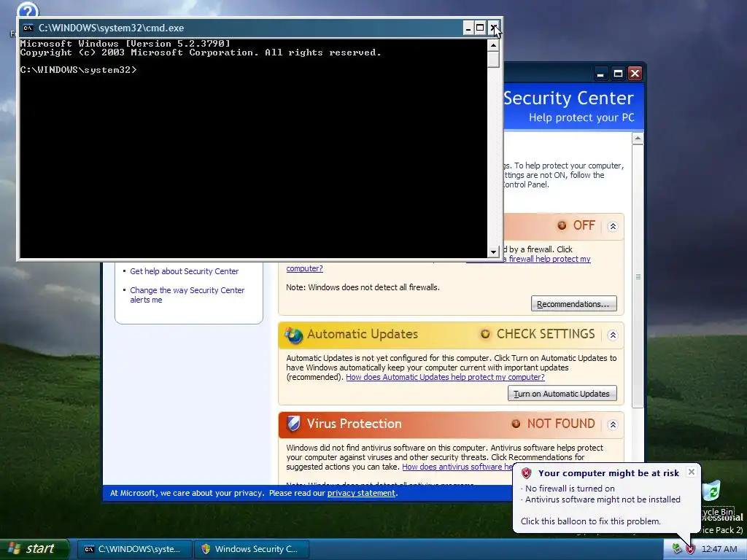This screenshot has height=560, width=747.
Task: Click Turn on Automatic Updates button
Action: tap(562, 393)
